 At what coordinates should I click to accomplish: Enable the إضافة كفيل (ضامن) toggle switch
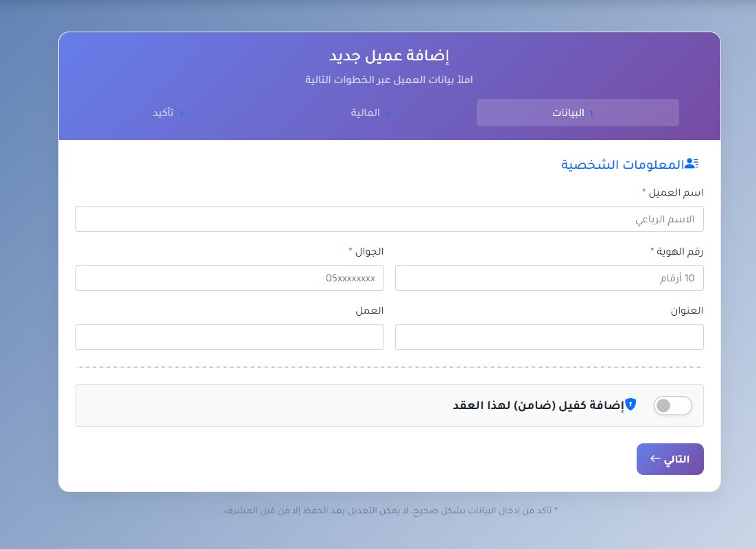pos(673,405)
